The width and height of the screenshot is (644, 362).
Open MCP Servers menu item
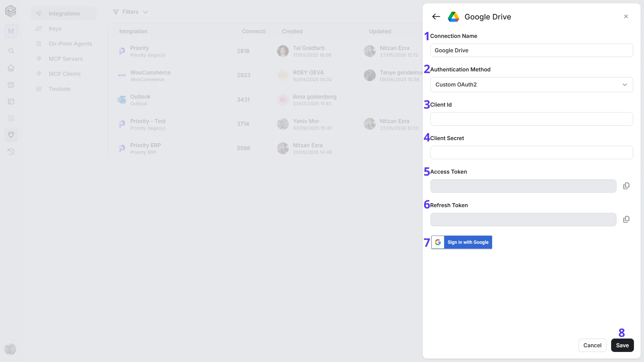click(x=65, y=59)
